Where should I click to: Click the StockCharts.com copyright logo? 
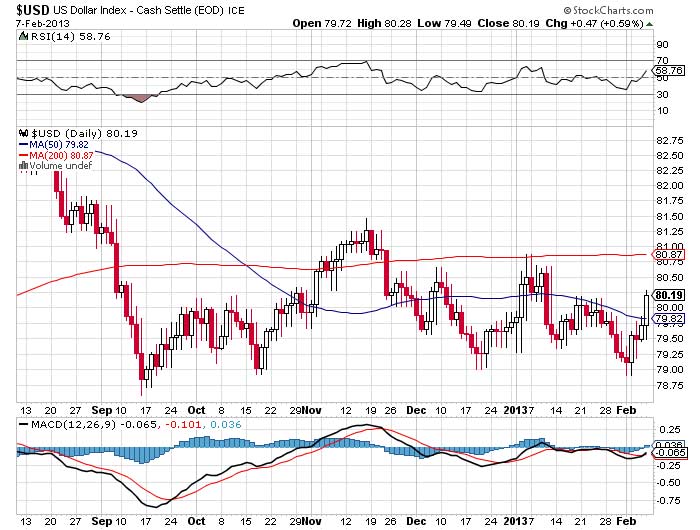coord(608,10)
